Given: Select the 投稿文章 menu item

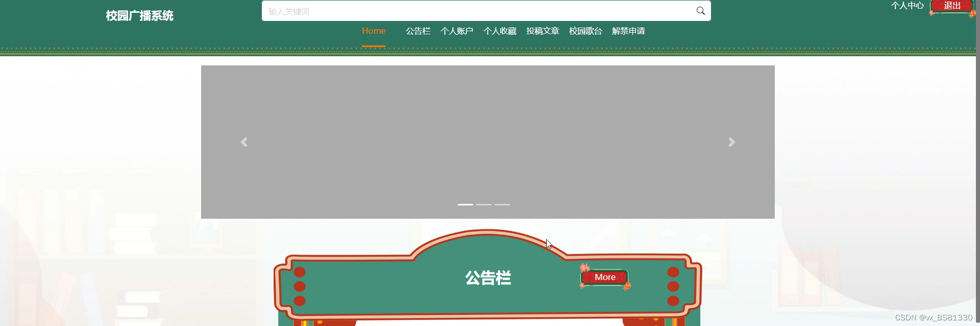Looking at the screenshot, I should (543, 31).
